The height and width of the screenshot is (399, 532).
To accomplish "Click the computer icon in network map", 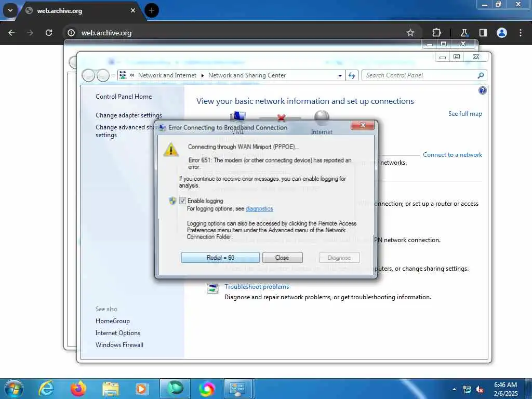I will [x=238, y=117].
